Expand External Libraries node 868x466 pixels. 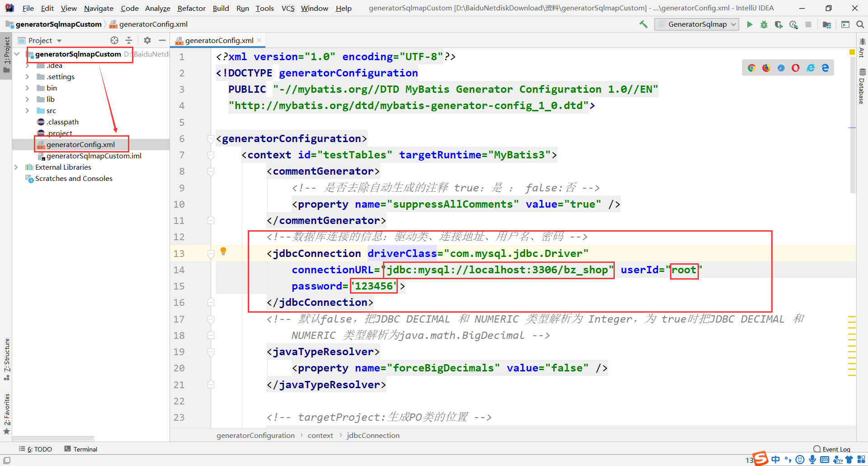[16, 167]
